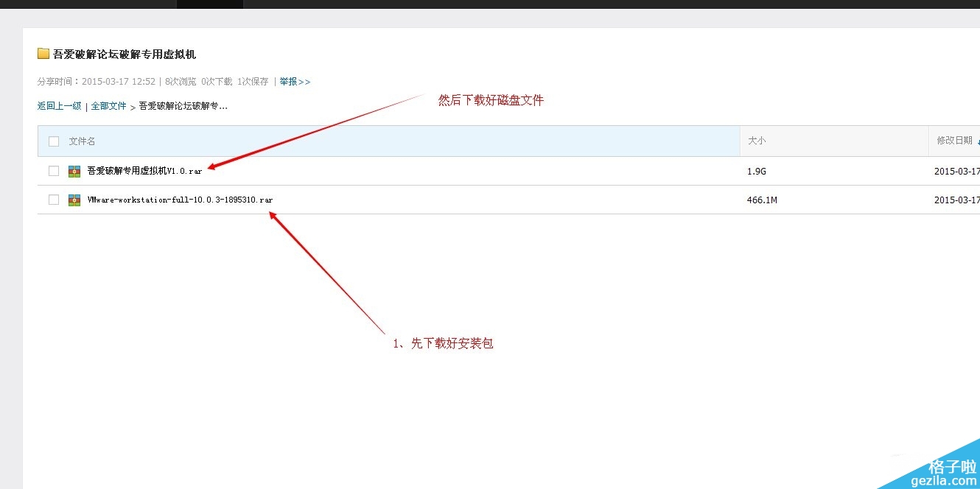Viewport: 980px width, 489px height.
Task: Click the RAR icon of VMware-workstation-full-10.0.3-1895310.rar
Action: [74, 200]
